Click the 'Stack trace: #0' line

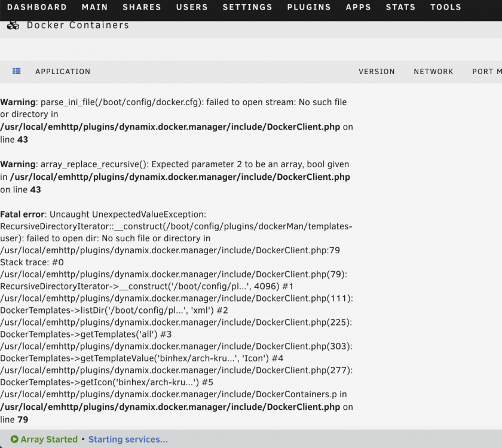point(32,262)
